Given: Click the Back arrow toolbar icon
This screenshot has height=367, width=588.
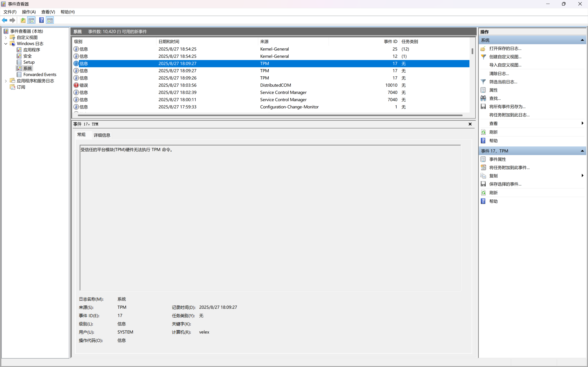Looking at the screenshot, I should pyautogui.click(x=5, y=20).
